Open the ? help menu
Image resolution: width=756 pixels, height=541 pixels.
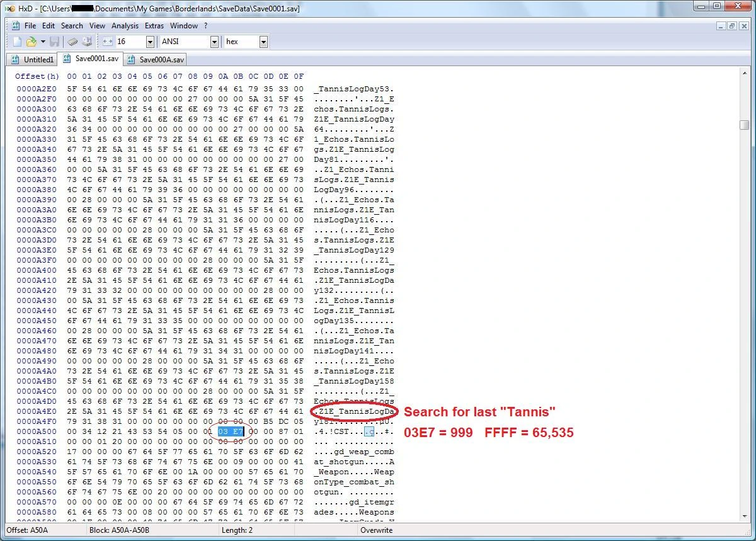tap(205, 26)
